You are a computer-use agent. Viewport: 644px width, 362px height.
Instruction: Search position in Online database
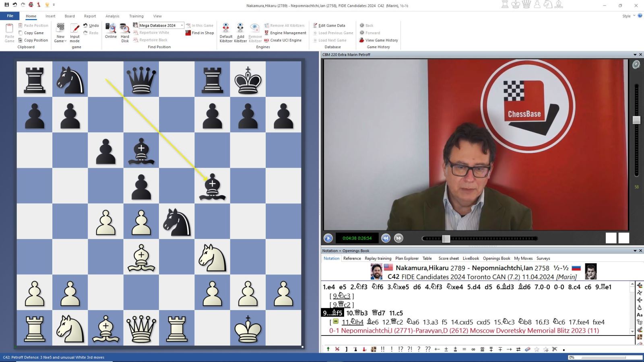(x=111, y=31)
